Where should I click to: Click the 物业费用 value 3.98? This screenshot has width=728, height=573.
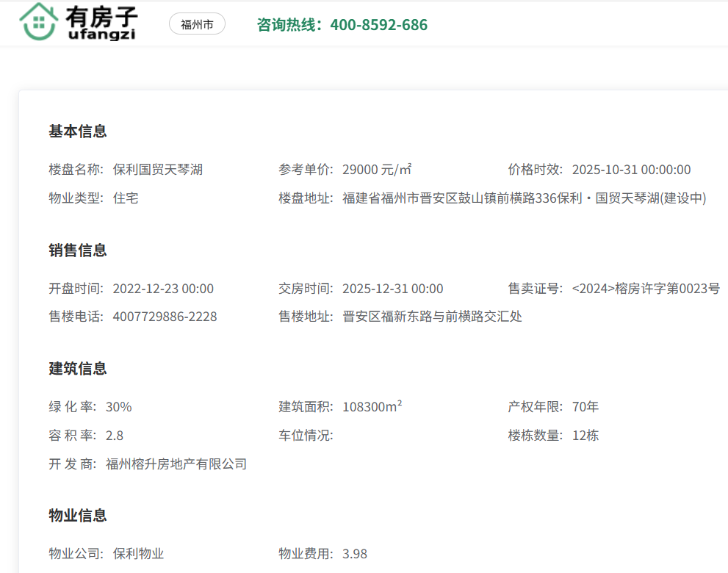(x=355, y=554)
